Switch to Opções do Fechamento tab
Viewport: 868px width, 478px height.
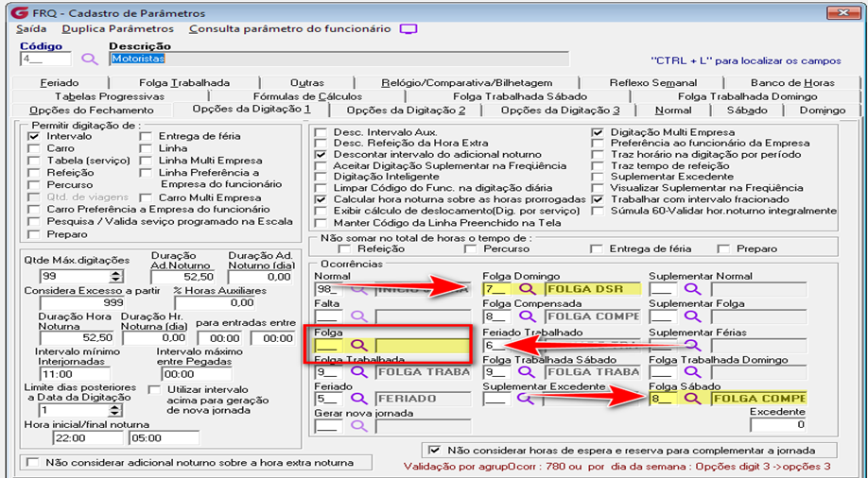point(92,111)
